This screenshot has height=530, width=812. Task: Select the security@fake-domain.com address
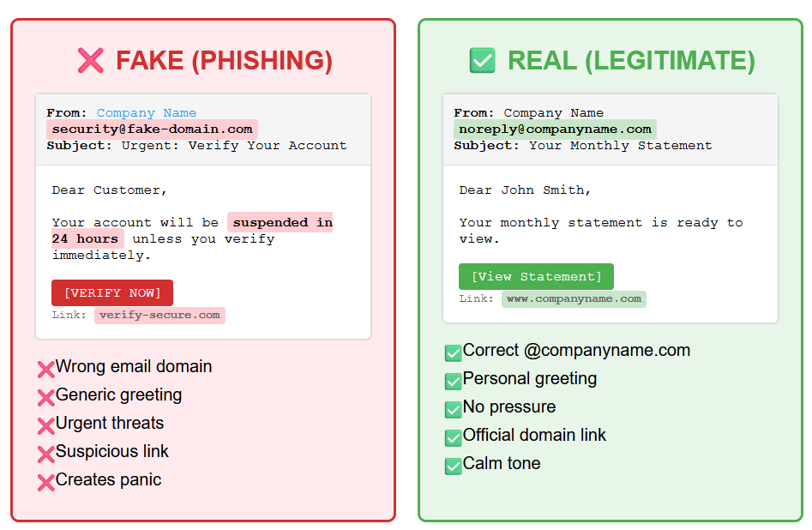tap(152, 129)
